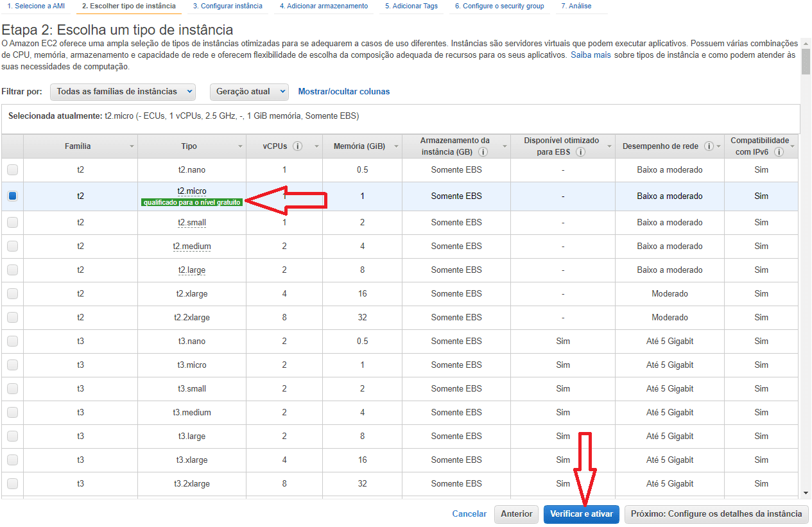812x527 pixels.
Task: Click the Anterior button
Action: click(516, 514)
